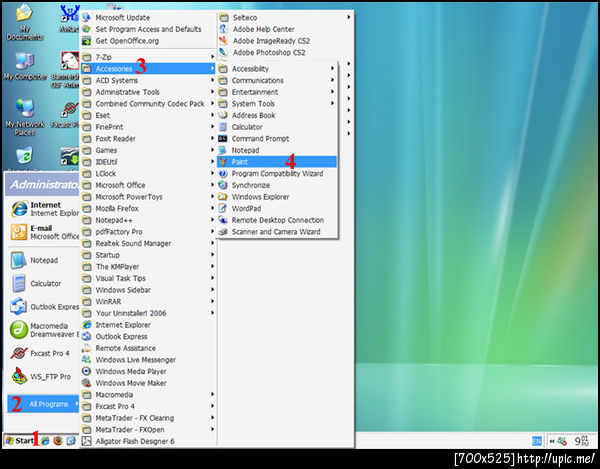Image resolution: width=600 pixels, height=469 pixels.
Task: Click Internet Explorer quick launch taskbar icon
Action: coord(45,441)
